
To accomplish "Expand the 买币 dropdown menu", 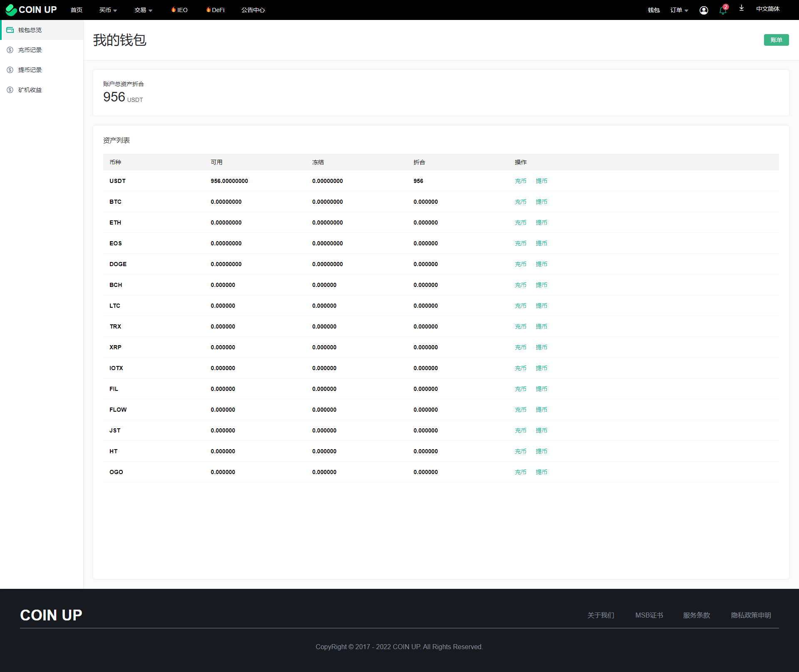I will pos(108,10).
